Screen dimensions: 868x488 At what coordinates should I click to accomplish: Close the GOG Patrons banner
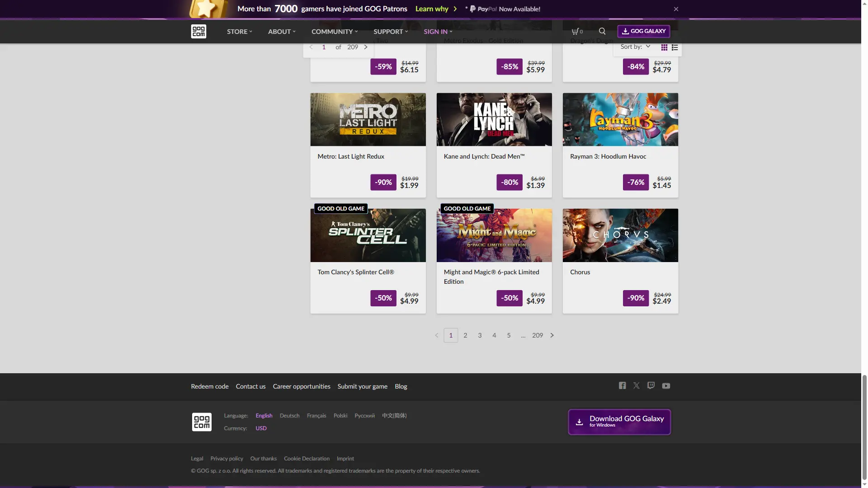tap(676, 9)
